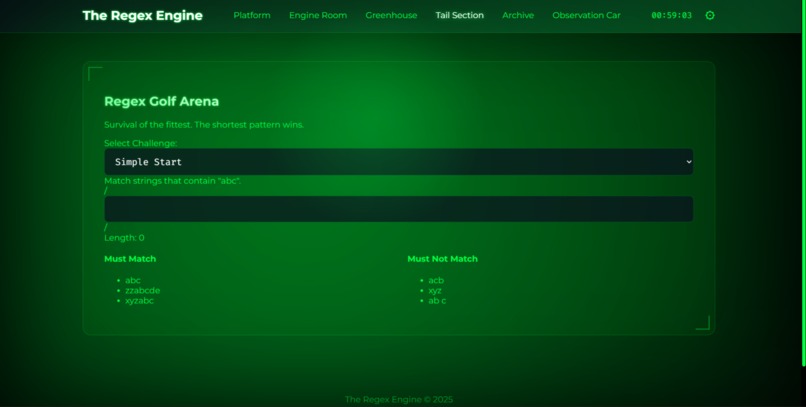Open the settings gear icon

point(710,15)
